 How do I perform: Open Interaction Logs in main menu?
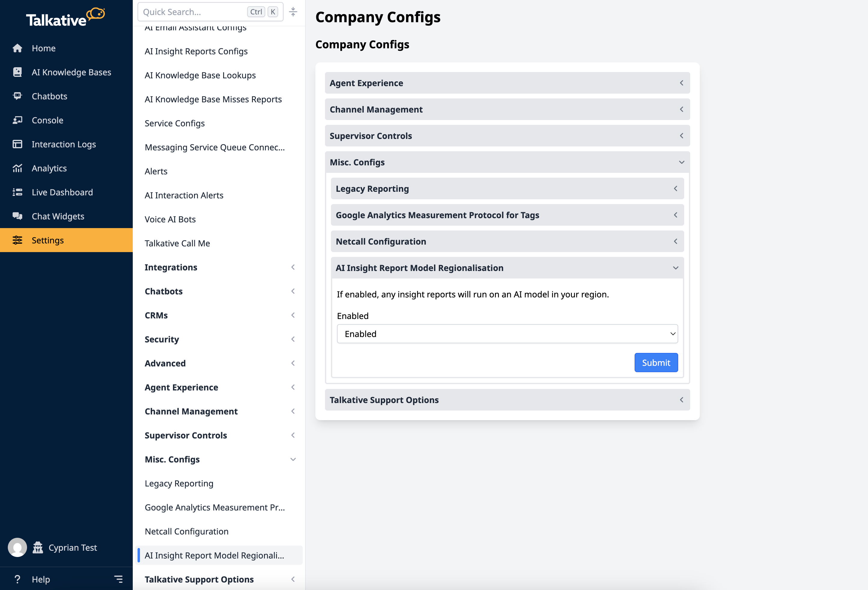tap(63, 144)
